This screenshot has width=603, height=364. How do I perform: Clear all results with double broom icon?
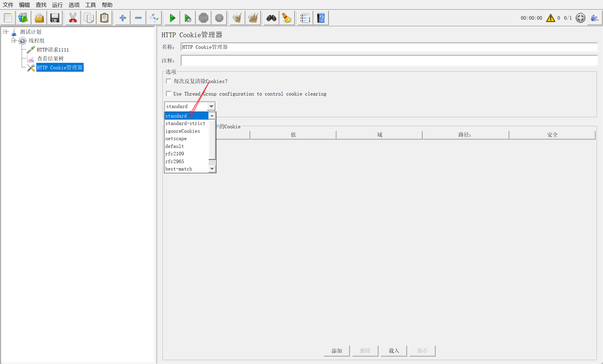click(253, 18)
